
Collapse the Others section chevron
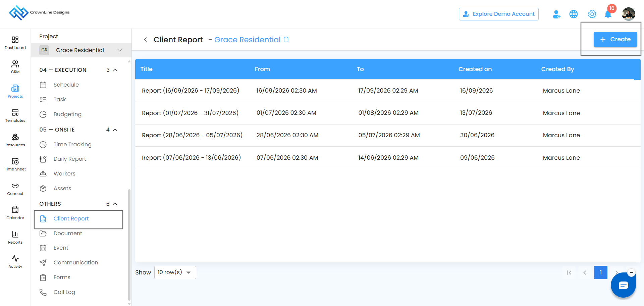point(115,204)
